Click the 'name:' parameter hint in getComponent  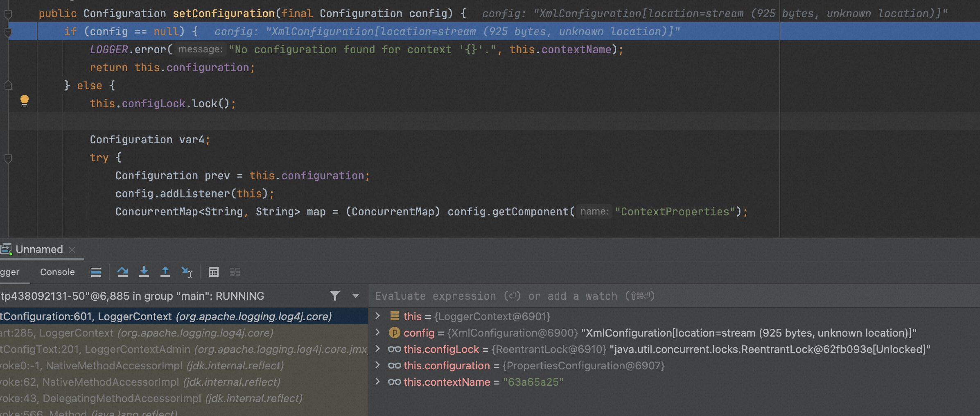[x=594, y=212]
